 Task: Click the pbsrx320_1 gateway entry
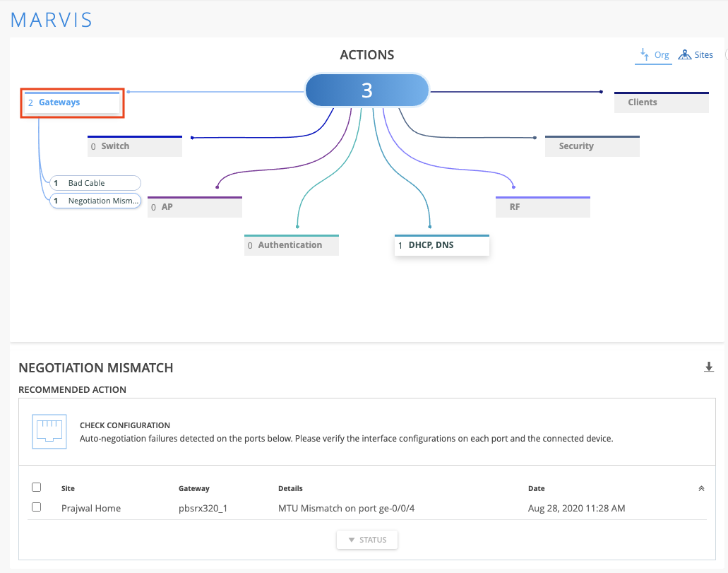(x=202, y=508)
